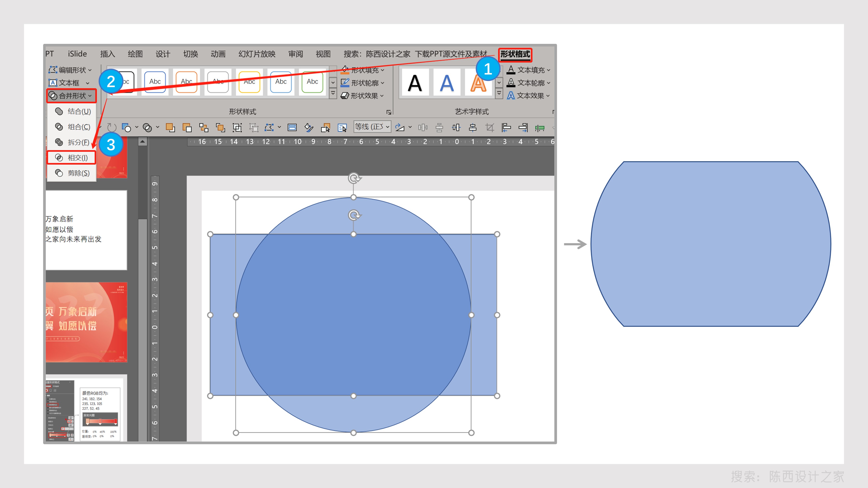Click the group objects icon in toolbar
The width and height of the screenshot is (868, 488).
tap(237, 128)
